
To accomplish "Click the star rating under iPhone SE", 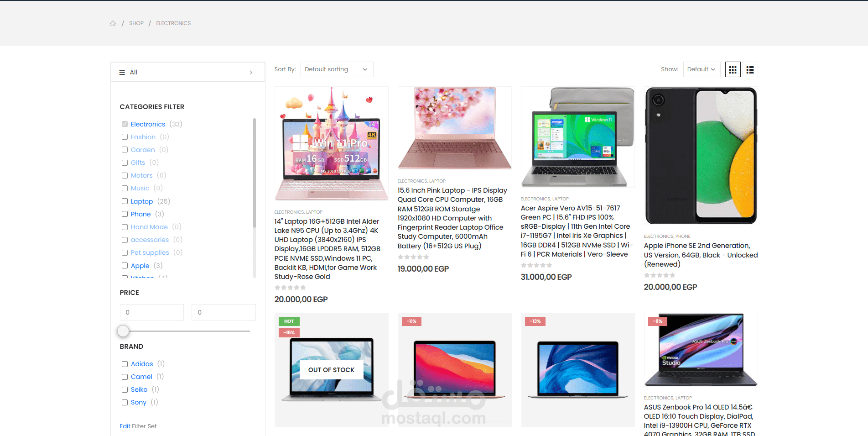I will coord(660,275).
